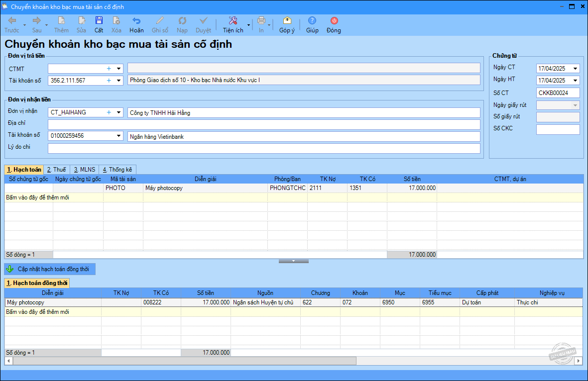
Task: Collapse the grid using the splitter arrow handle
Action: pos(294,261)
